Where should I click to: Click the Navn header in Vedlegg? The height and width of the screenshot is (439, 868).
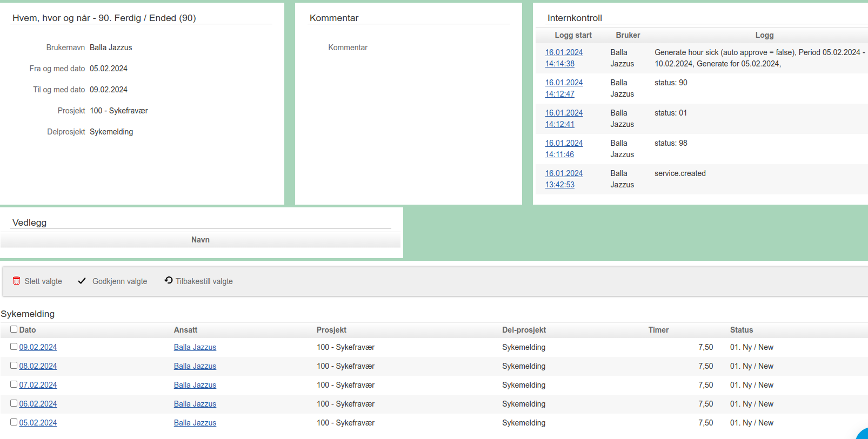pos(201,240)
